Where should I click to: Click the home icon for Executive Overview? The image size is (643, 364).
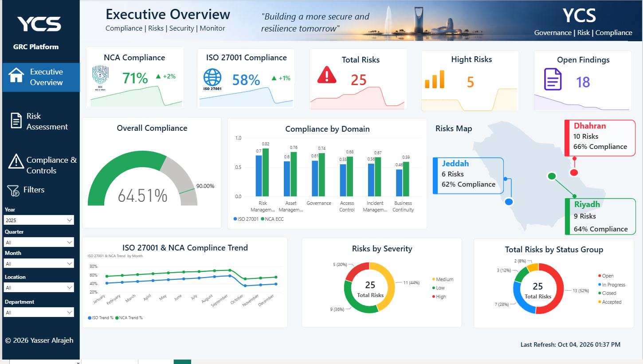16,75
